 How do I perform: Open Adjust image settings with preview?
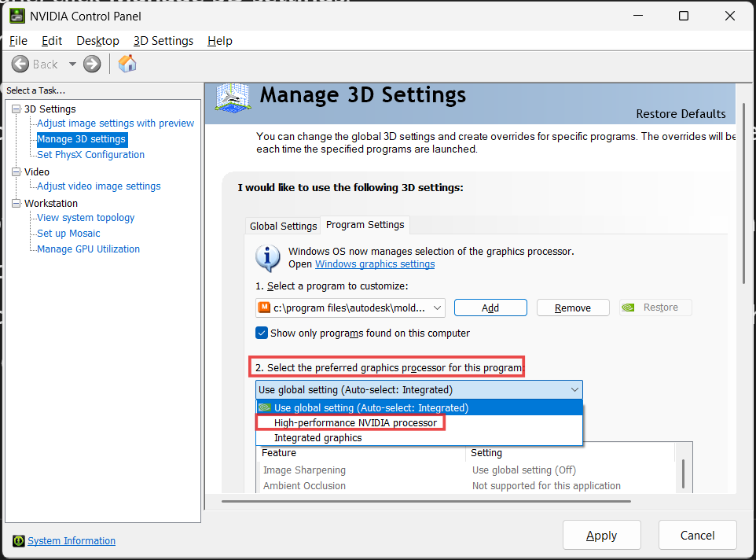[x=116, y=123]
